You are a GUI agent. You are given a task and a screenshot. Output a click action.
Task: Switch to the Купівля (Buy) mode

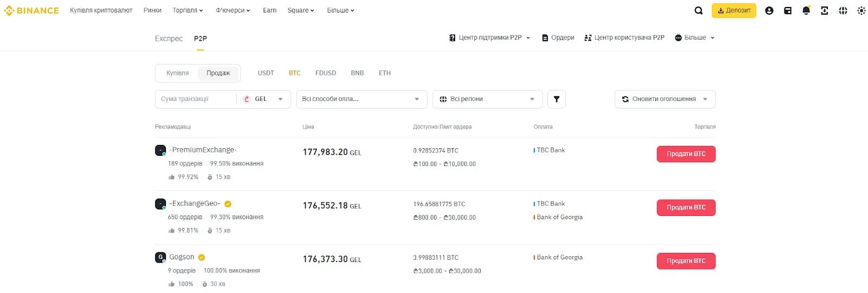(177, 73)
